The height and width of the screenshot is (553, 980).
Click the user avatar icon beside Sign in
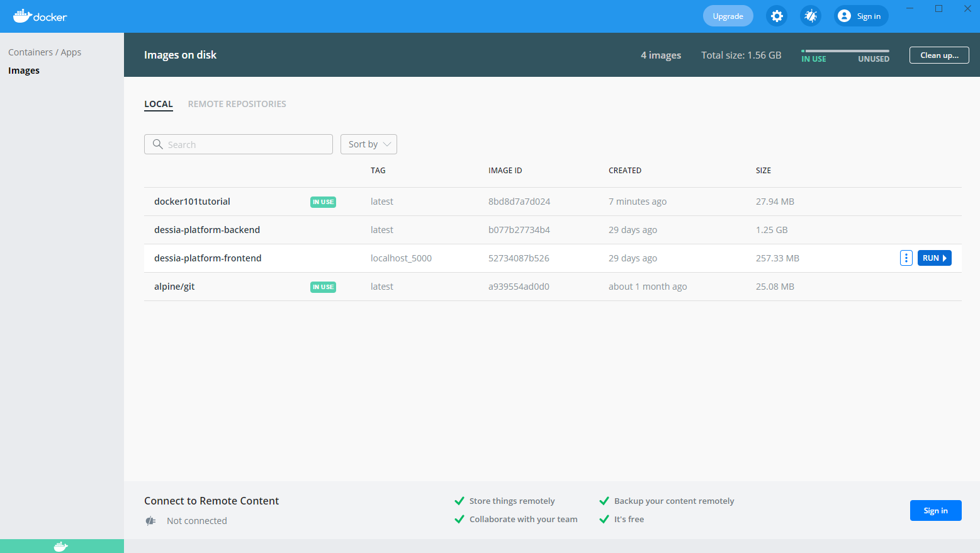pos(845,16)
